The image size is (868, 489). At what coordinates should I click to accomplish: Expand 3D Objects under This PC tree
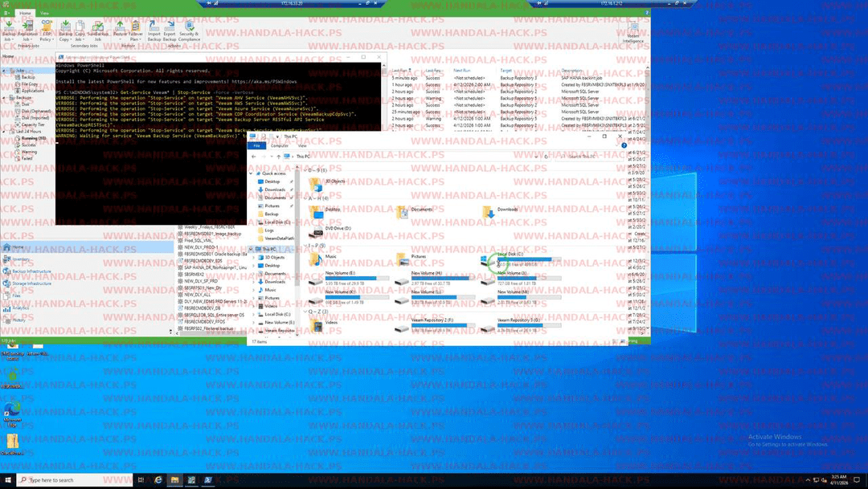tap(255, 257)
